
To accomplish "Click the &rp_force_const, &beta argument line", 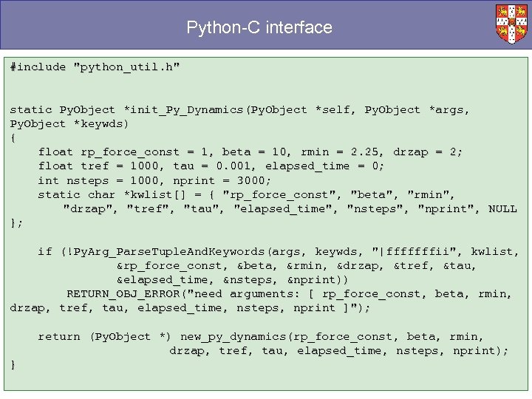I will [296, 266].
